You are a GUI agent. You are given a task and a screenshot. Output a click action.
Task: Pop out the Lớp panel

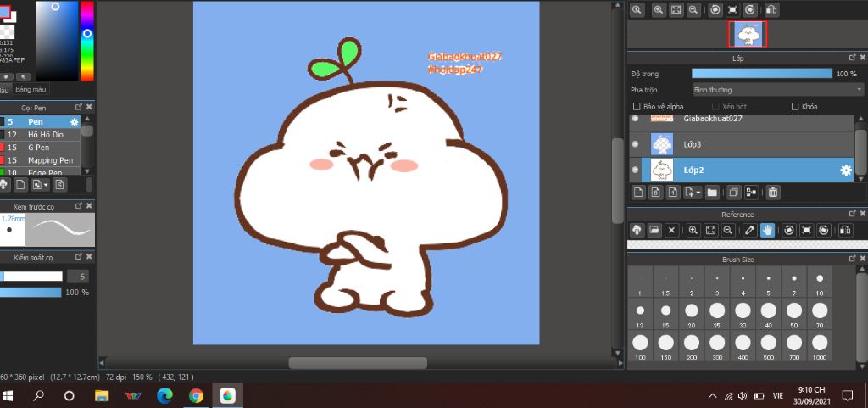click(x=853, y=58)
